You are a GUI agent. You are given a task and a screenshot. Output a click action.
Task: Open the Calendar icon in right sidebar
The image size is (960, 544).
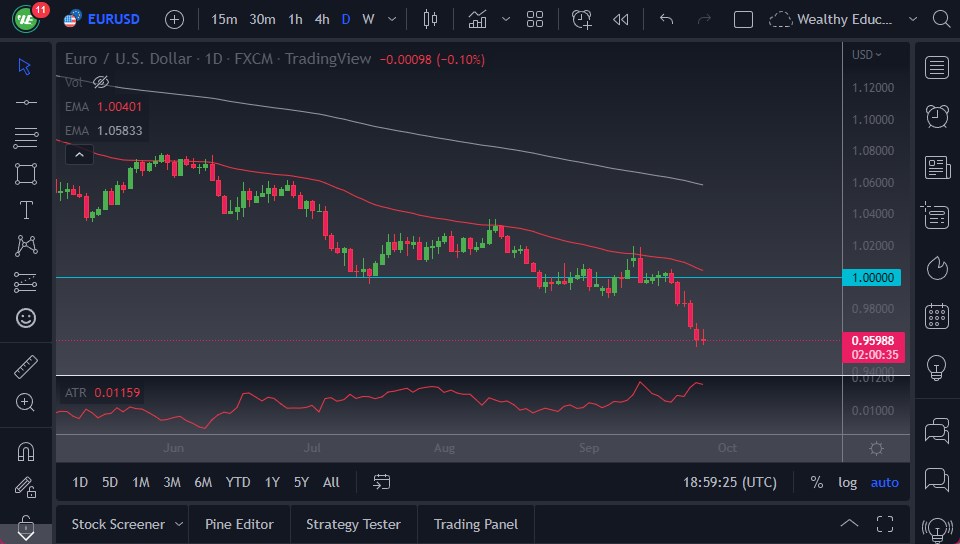click(x=937, y=316)
